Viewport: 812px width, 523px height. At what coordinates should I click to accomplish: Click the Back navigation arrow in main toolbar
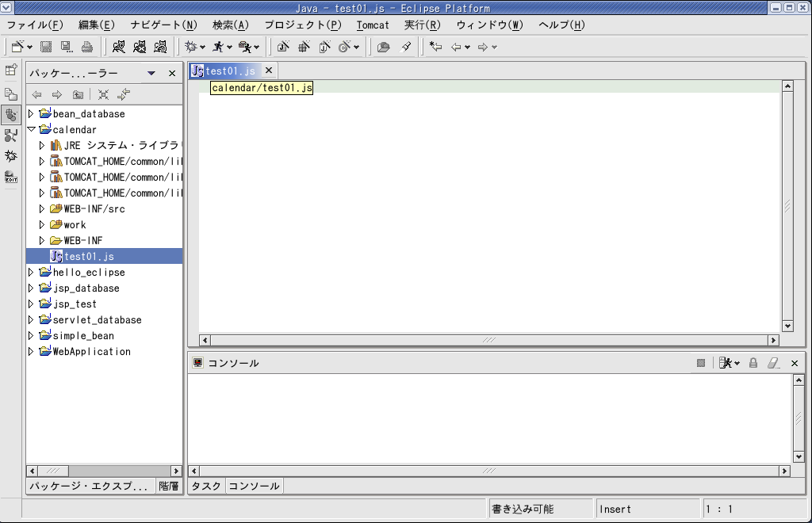click(456, 47)
